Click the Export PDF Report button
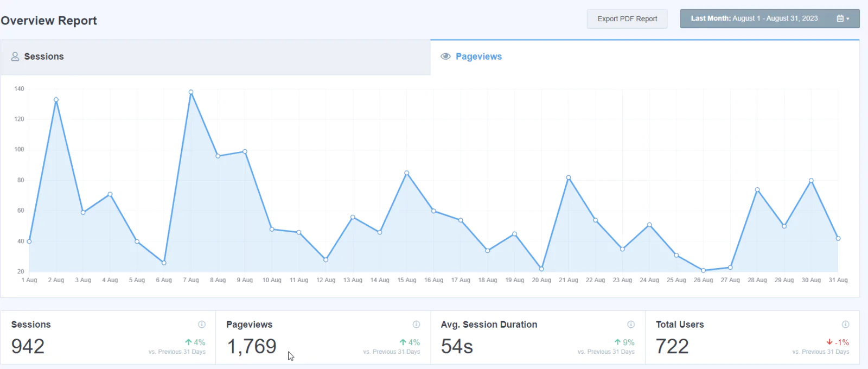This screenshot has height=369, width=868. [x=627, y=18]
